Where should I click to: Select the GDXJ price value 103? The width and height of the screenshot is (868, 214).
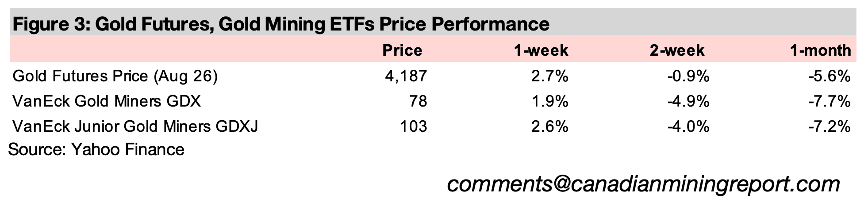[x=414, y=127]
